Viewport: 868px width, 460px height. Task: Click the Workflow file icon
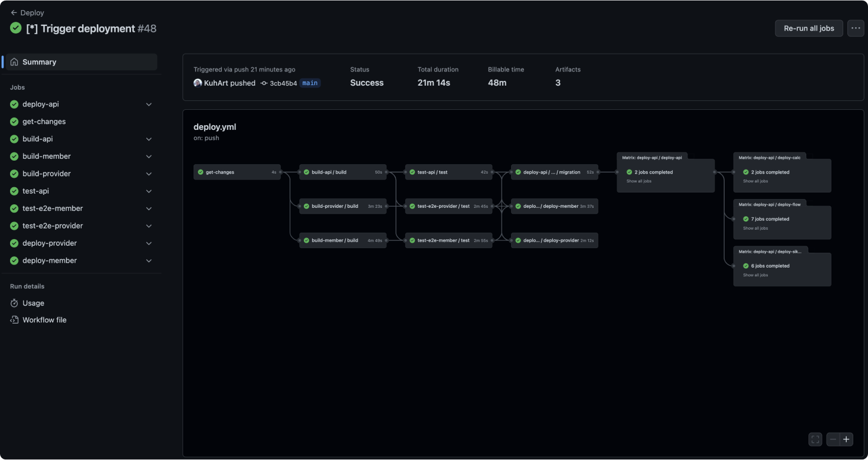(14, 320)
